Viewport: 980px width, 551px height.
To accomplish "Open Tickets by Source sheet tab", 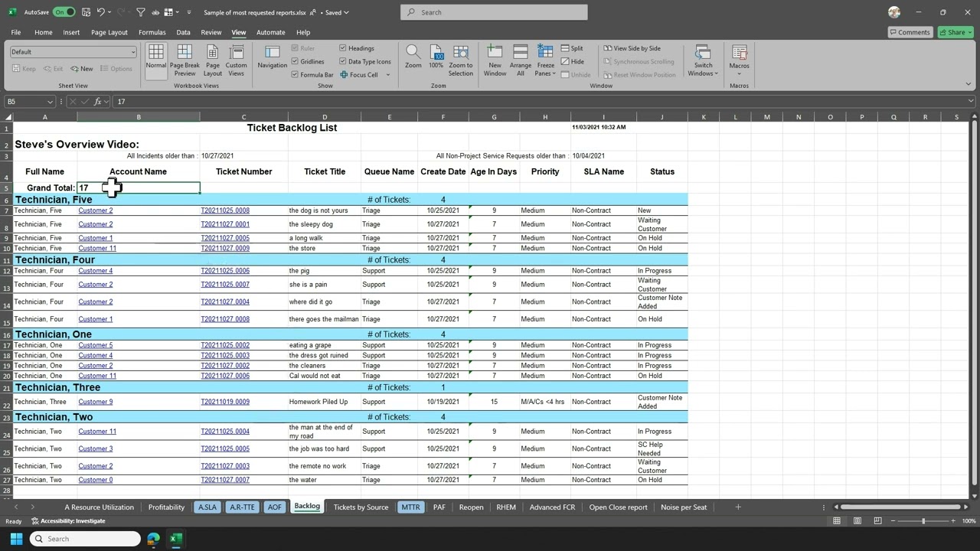I will pyautogui.click(x=361, y=507).
